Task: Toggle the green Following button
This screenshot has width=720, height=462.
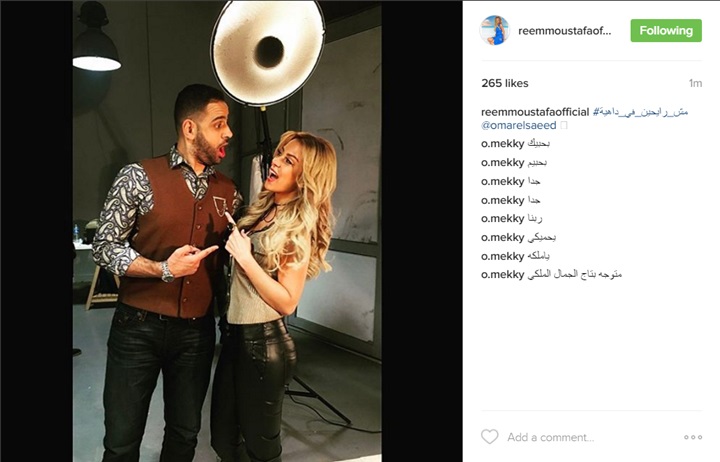Action: pos(666,31)
